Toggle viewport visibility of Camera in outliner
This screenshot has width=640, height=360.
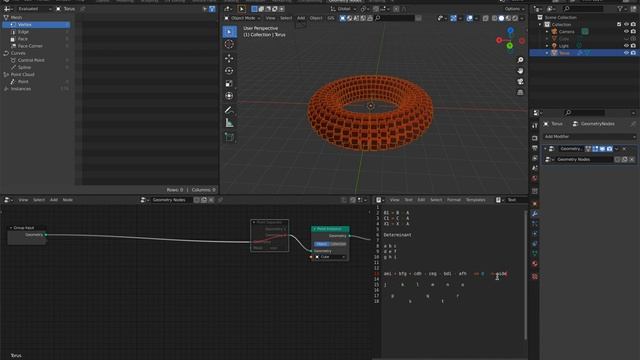coord(626,31)
